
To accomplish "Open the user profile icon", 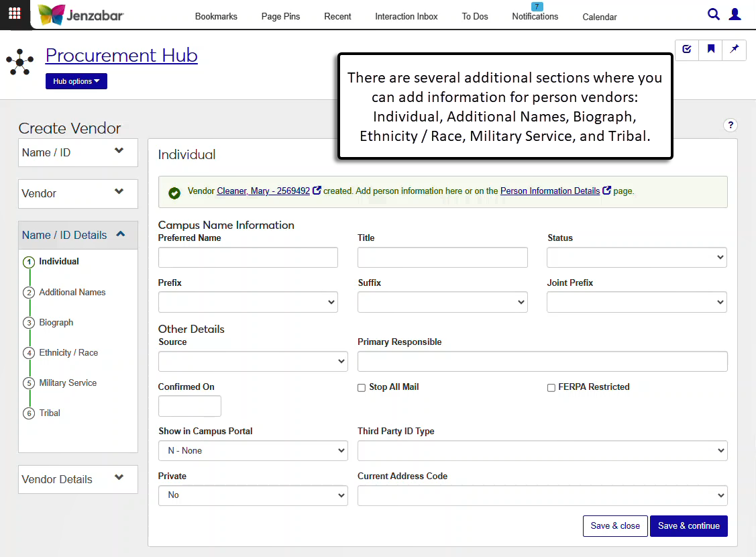I will (735, 14).
